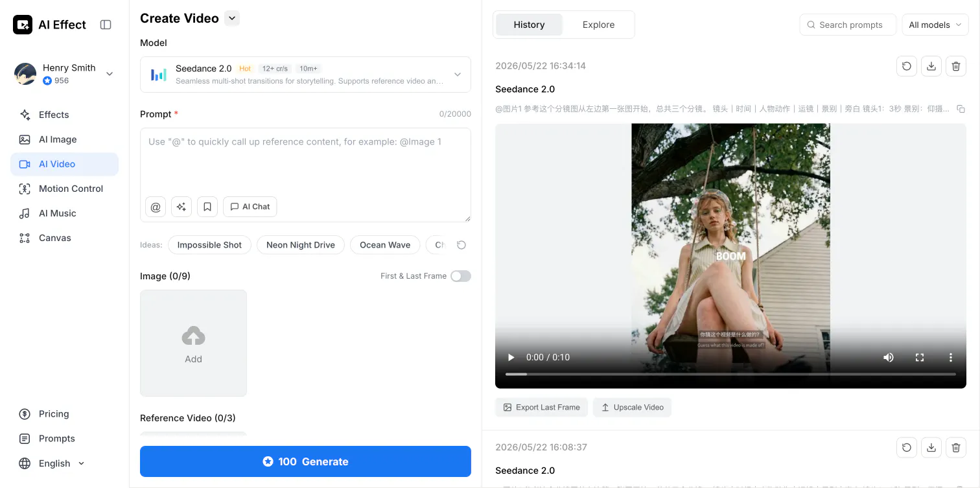Image resolution: width=980 pixels, height=488 pixels.
Task: Open the Create Video mode dropdown
Action: pyautogui.click(x=232, y=18)
